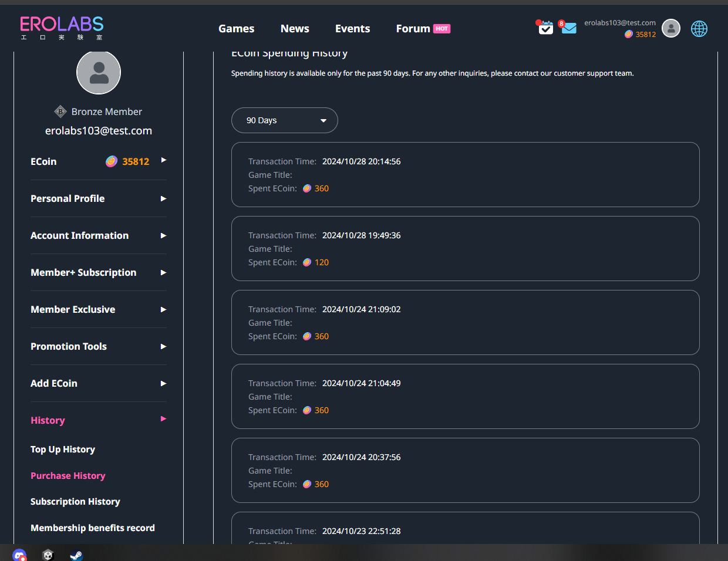
Task: Click the sidebar email erolabs103@test.com
Action: coord(99,131)
